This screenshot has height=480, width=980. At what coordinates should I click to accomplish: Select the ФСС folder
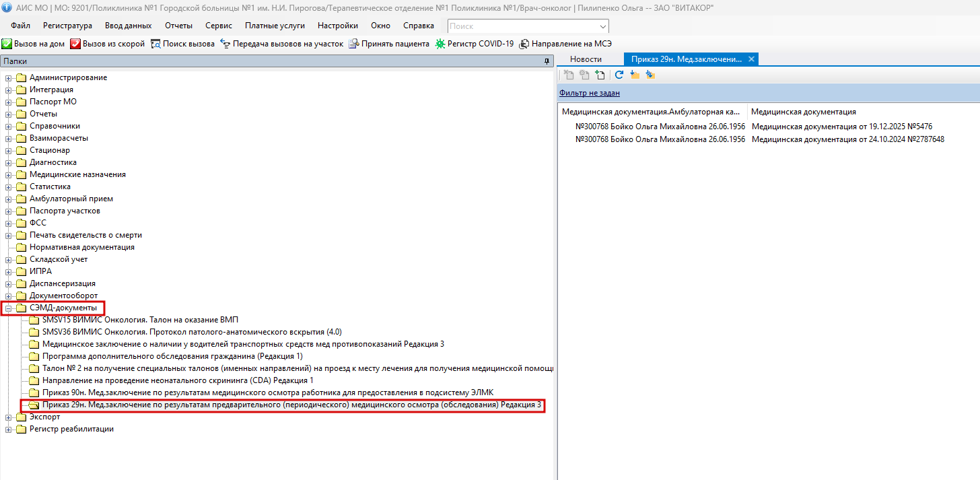(38, 223)
